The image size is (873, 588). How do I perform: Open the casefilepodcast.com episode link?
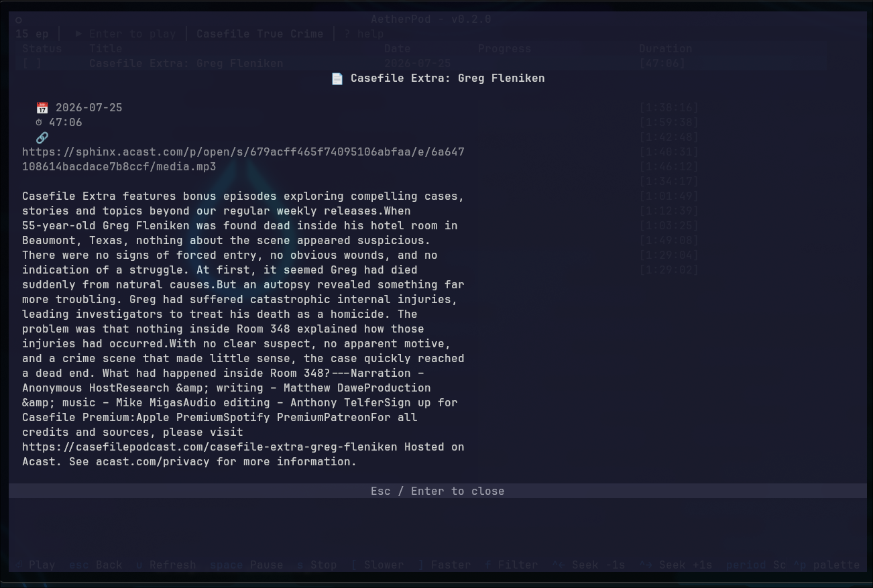pyautogui.click(x=210, y=447)
